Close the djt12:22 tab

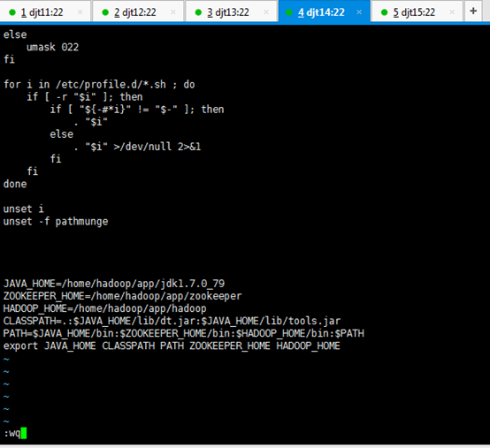click(x=172, y=12)
